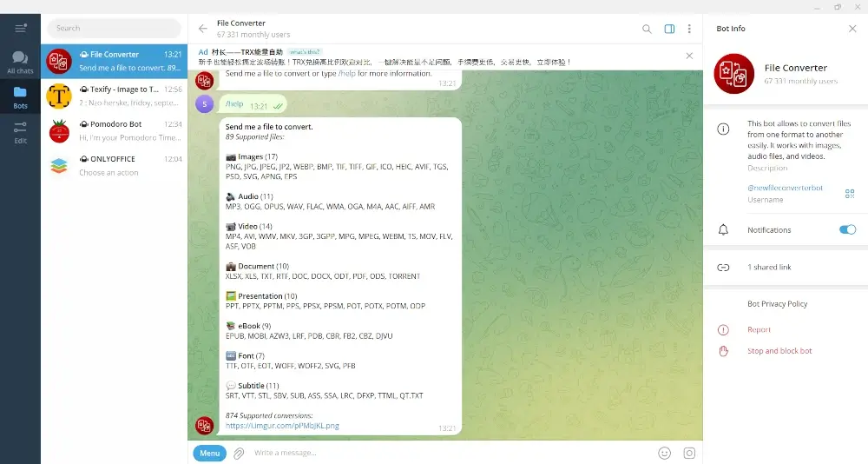Click the File Converter title in chat header
Screen dimensions: 868x464
point(241,23)
